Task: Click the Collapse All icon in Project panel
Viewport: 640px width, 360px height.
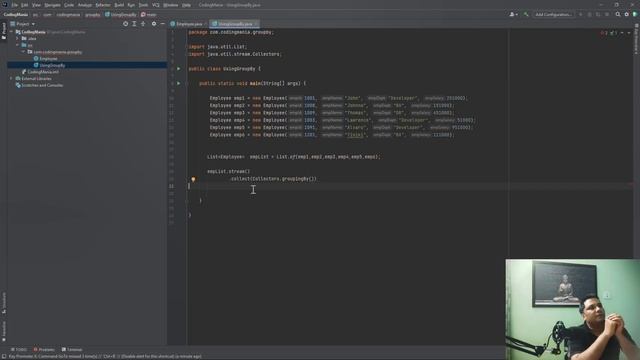Action: tap(143, 24)
